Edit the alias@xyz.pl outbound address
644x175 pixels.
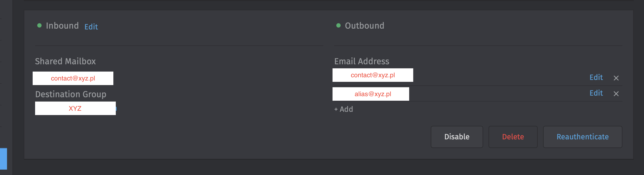click(596, 93)
